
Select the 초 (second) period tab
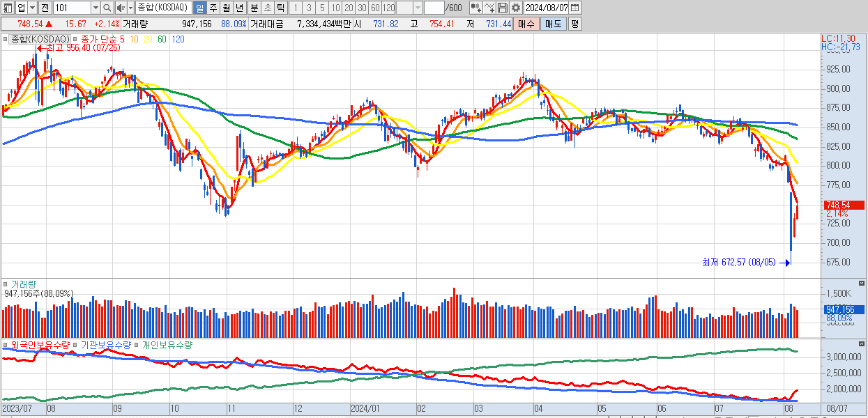(x=267, y=8)
